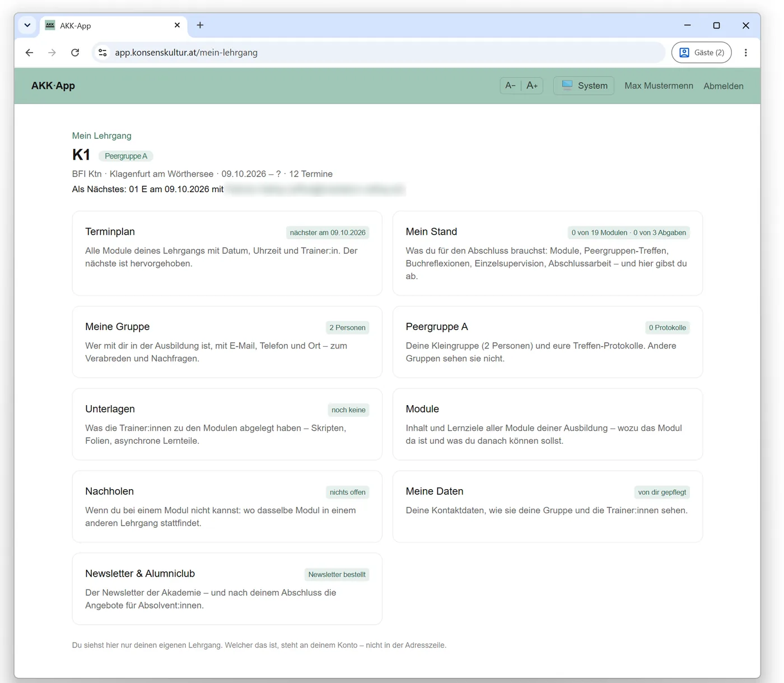Open the Peergruppe A card
The width and height of the screenshot is (784, 683).
coord(548,342)
